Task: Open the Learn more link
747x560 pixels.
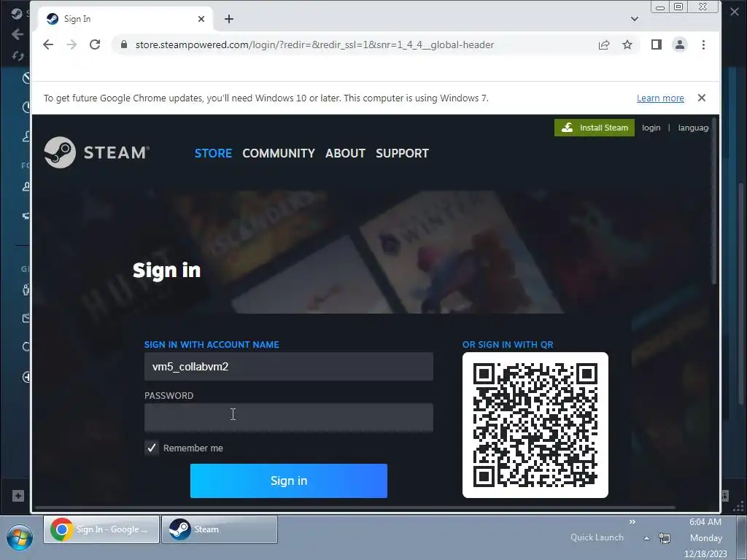Action: tap(660, 98)
